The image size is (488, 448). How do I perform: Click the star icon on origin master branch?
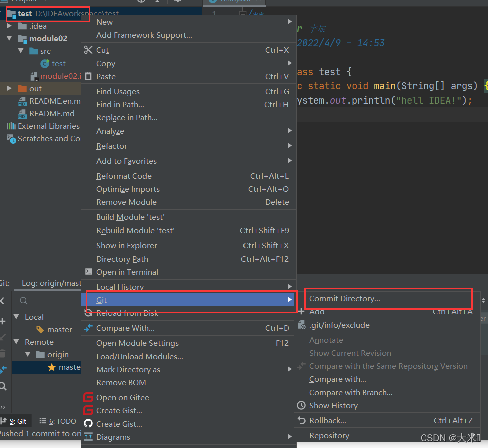click(52, 367)
